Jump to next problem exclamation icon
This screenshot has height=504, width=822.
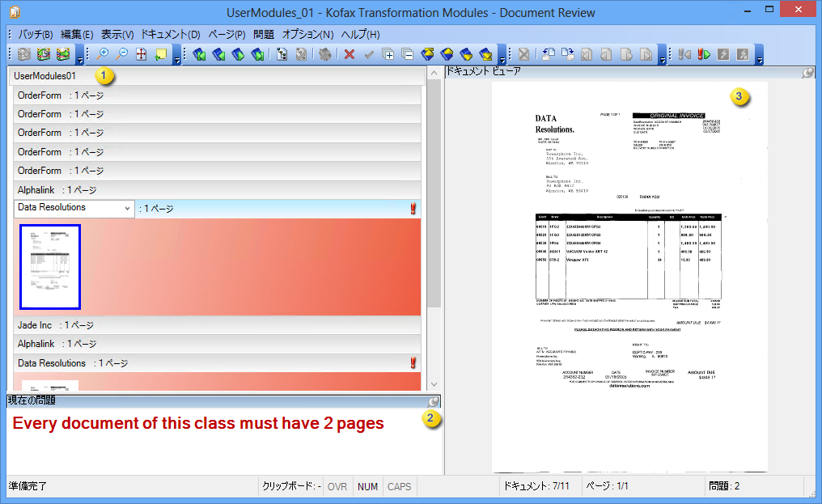pyautogui.click(x=704, y=54)
